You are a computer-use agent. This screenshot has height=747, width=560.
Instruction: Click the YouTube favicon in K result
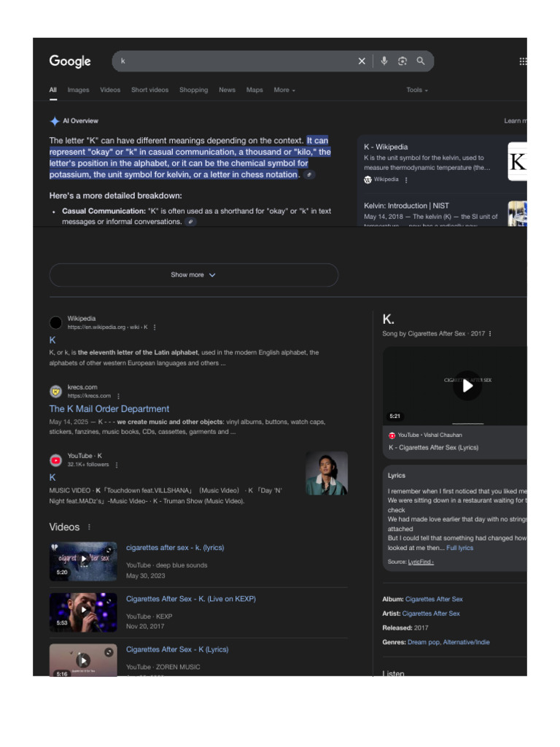55,460
